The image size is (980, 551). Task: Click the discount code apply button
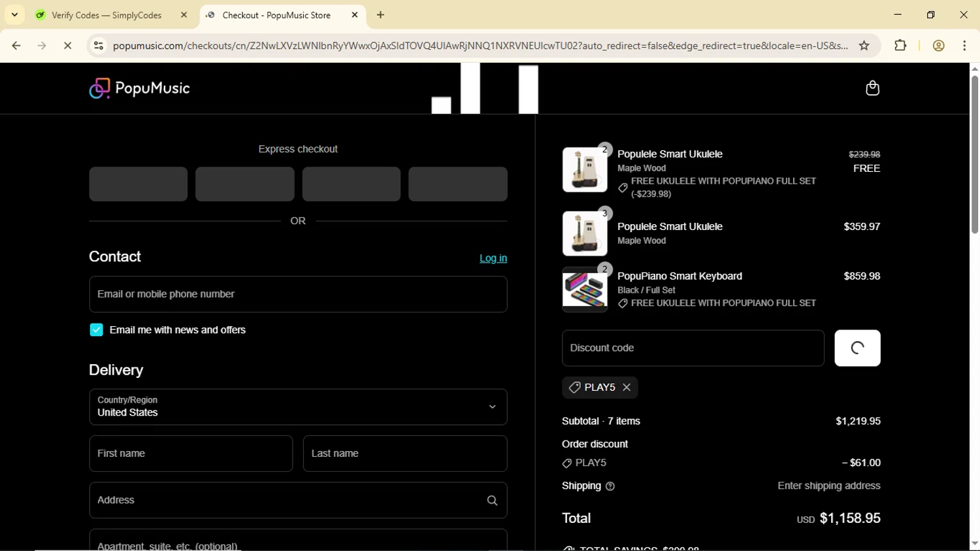[857, 348]
